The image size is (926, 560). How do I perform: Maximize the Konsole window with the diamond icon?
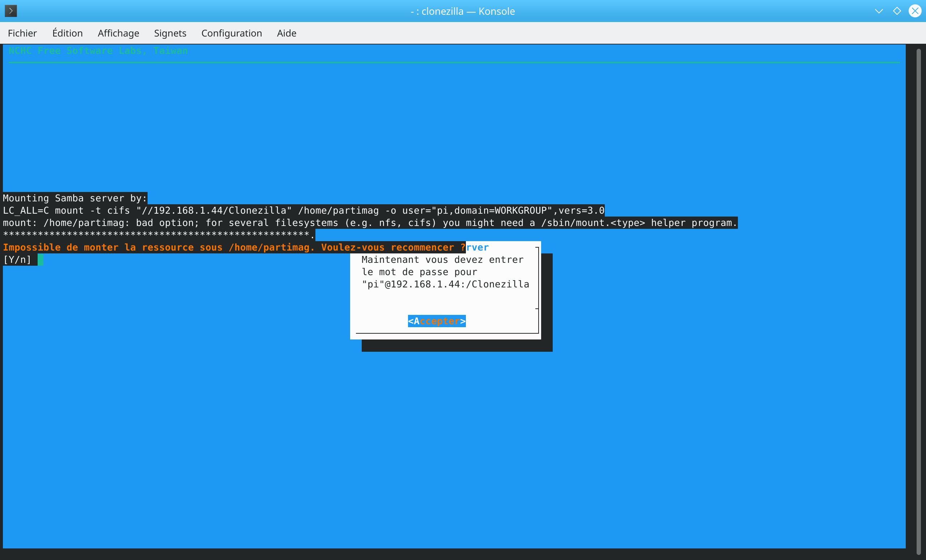click(897, 11)
